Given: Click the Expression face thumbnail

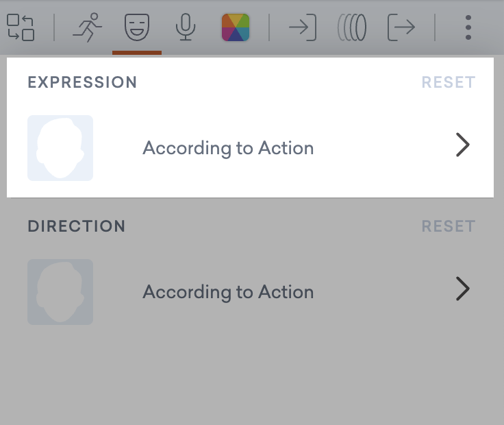Looking at the screenshot, I should [x=60, y=148].
